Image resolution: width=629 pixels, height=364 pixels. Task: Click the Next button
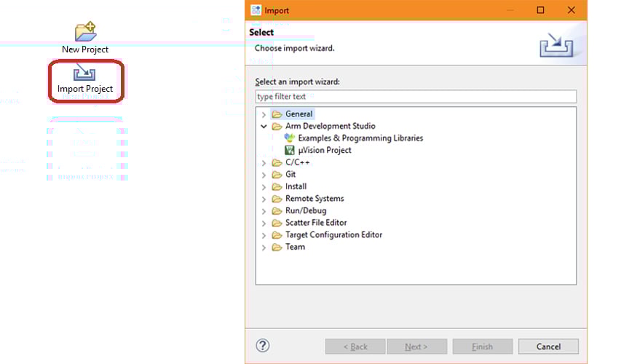416,347
